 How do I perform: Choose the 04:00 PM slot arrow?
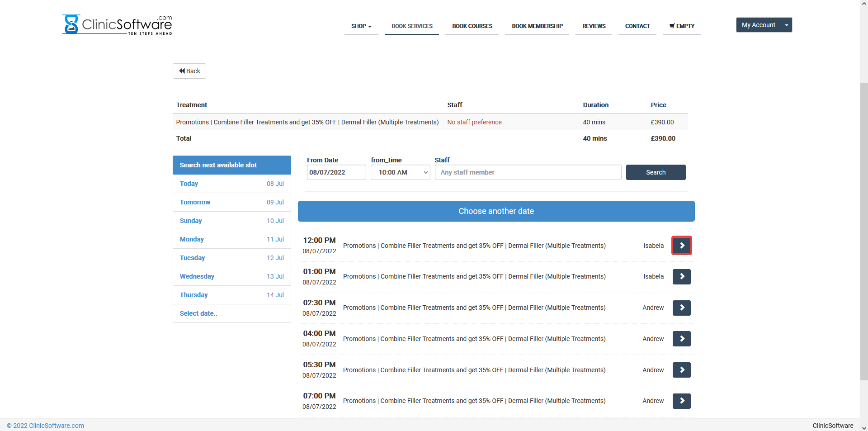pyautogui.click(x=681, y=339)
